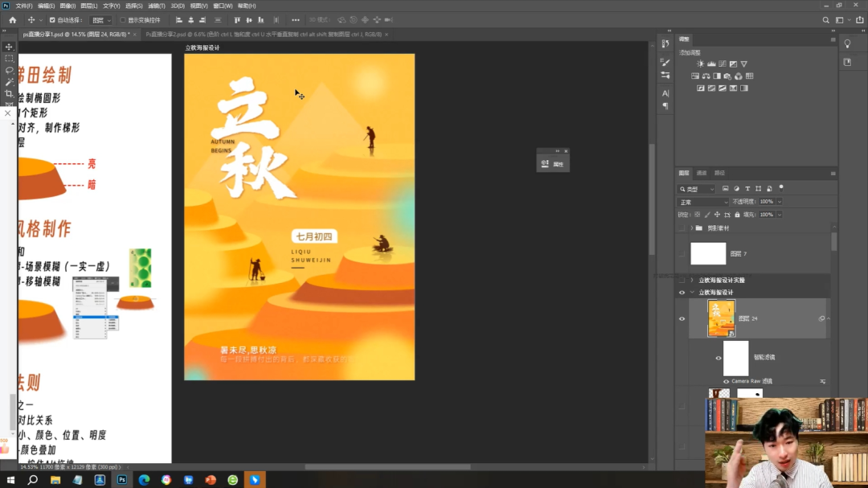Add Brightness/Contrast adjustment
This screenshot has width=868, height=488.
[700, 64]
